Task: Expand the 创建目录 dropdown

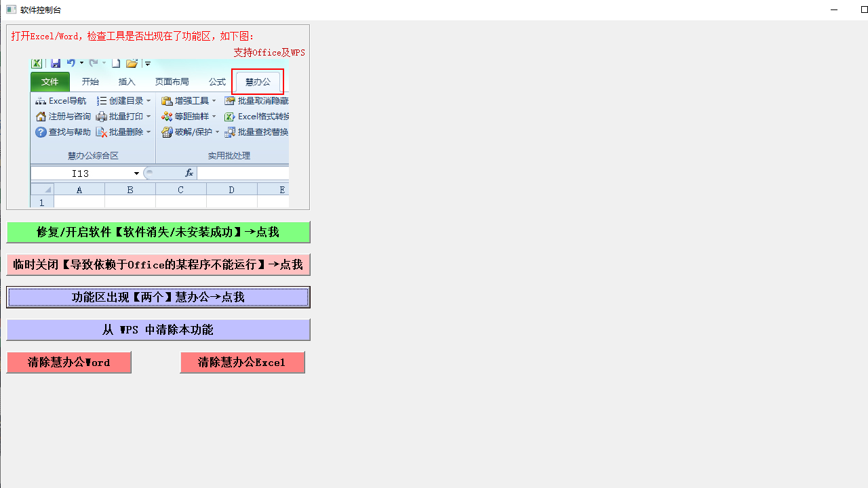Action: point(148,100)
